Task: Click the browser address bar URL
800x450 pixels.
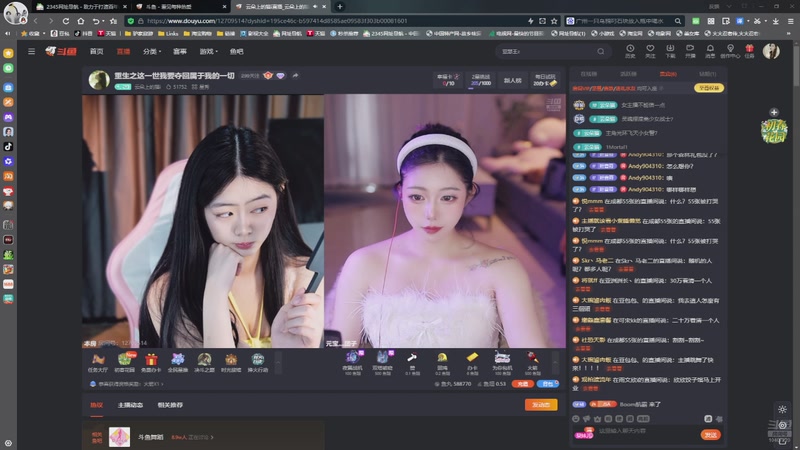Action: [x=277, y=21]
